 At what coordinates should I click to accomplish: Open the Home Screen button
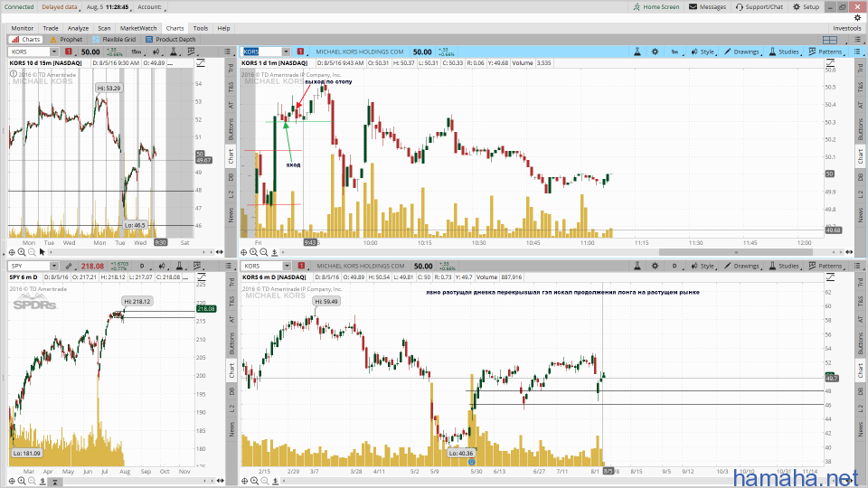click(656, 6)
